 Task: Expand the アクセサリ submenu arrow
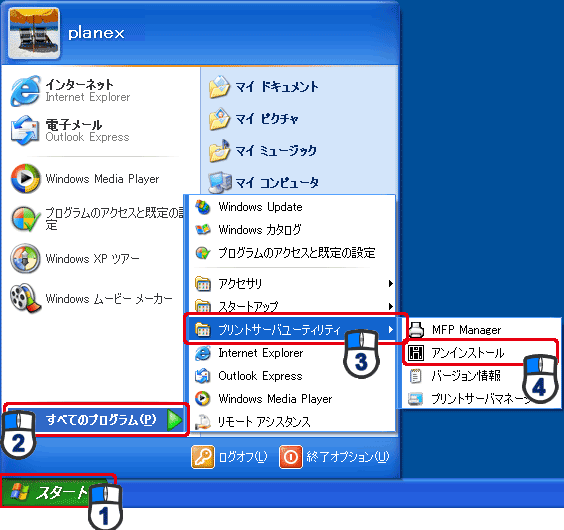click(391, 284)
